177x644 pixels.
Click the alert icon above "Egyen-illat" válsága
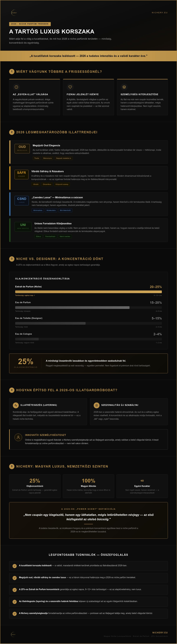click(x=16, y=87)
